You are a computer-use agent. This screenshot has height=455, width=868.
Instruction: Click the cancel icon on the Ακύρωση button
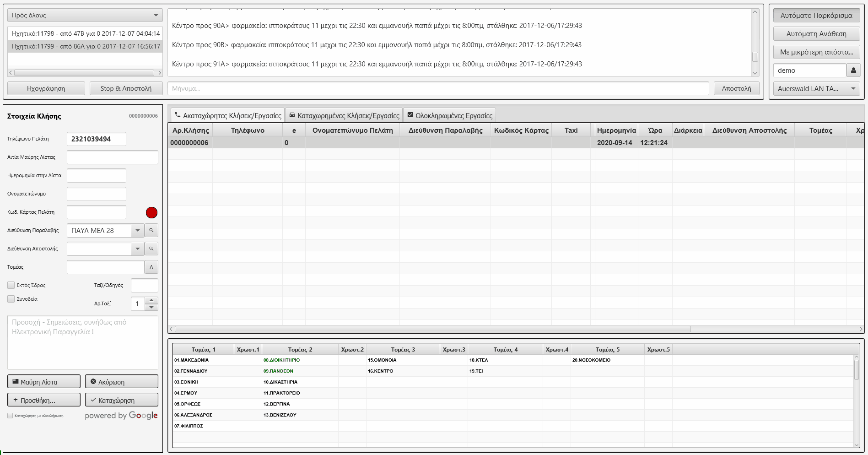coord(93,381)
